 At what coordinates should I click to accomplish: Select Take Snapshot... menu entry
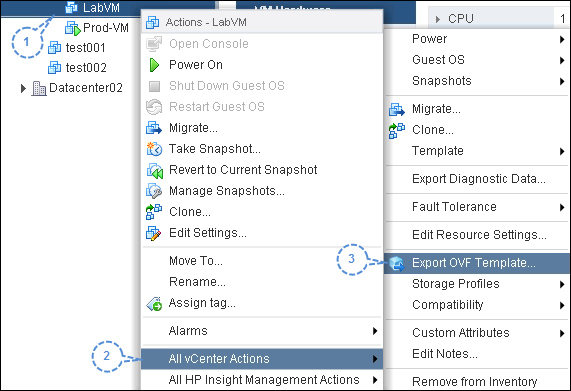[x=262, y=149]
